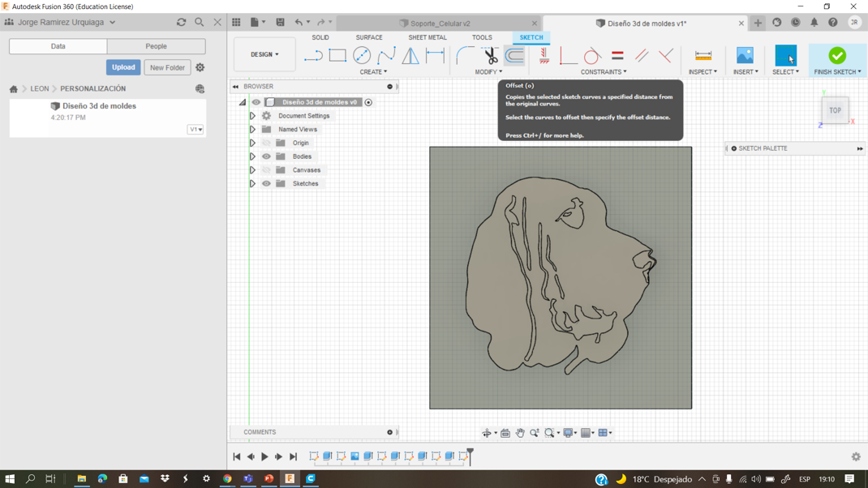The width and height of the screenshot is (868, 488).
Task: Select the Line sketch tool
Action: 313,55
